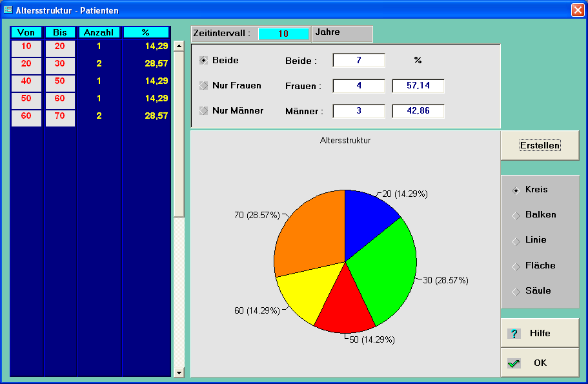Image resolution: width=588 pixels, height=384 pixels.
Task: Choose Kreis chart type
Action: 516,190
